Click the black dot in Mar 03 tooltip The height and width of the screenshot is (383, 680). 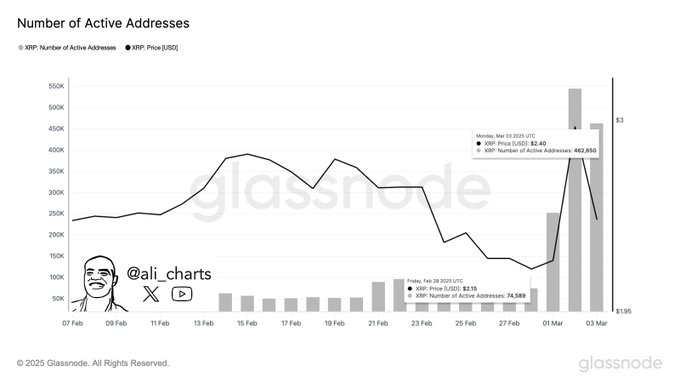tap(479, 144)
